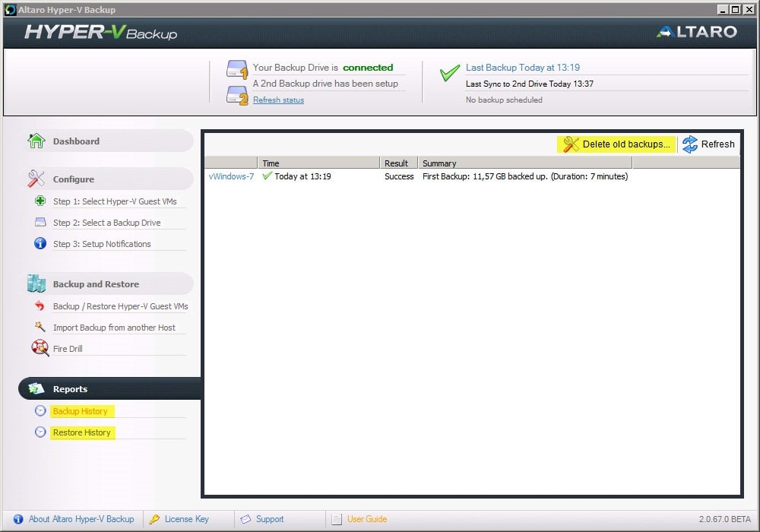Sort by the Time column header
The height and width of the screenshot is (532, 760).
coord(318,163)
